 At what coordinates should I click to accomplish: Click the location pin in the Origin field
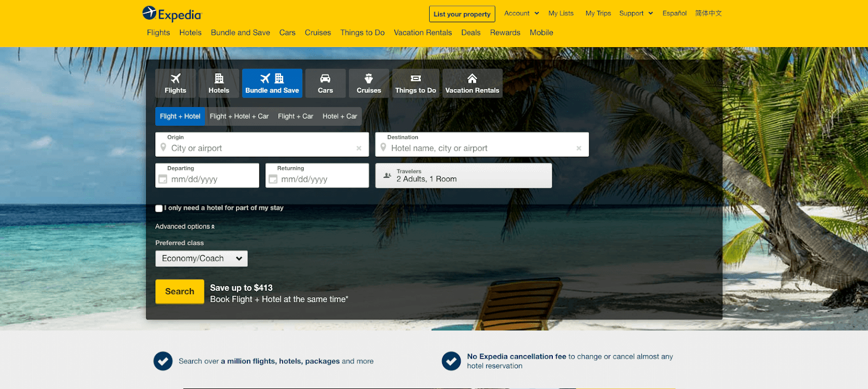click(x=163, y=148)
